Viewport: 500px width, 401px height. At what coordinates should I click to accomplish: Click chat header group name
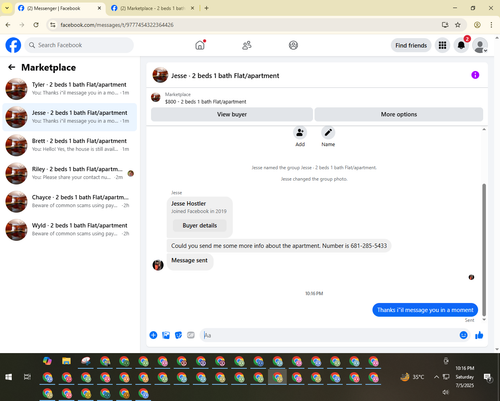pyautogui.click(x=225, y=76)
